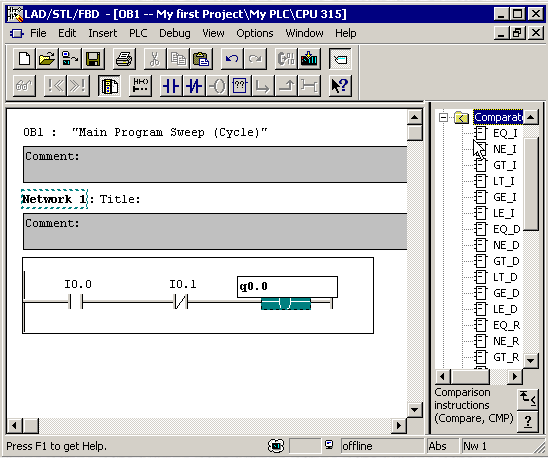Viewport: 548px width, 458px height.
Task: Open the Options menu
Action: [255, 33]
